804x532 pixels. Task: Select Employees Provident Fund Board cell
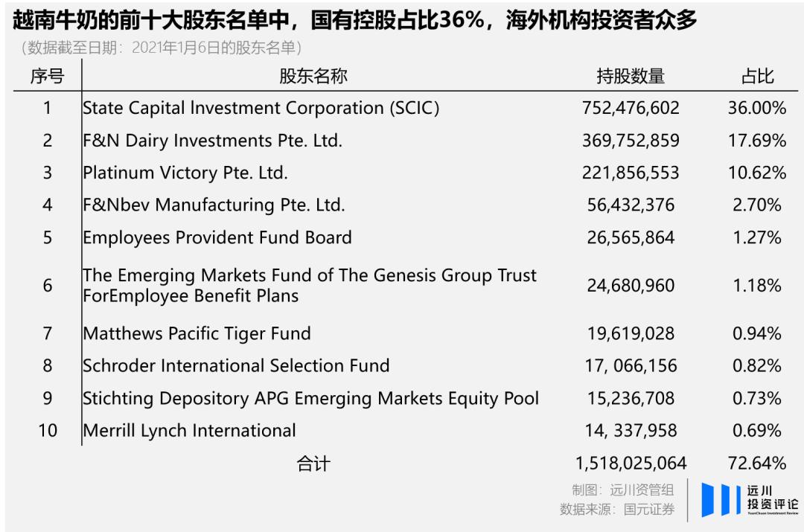[x=217, y=237]
